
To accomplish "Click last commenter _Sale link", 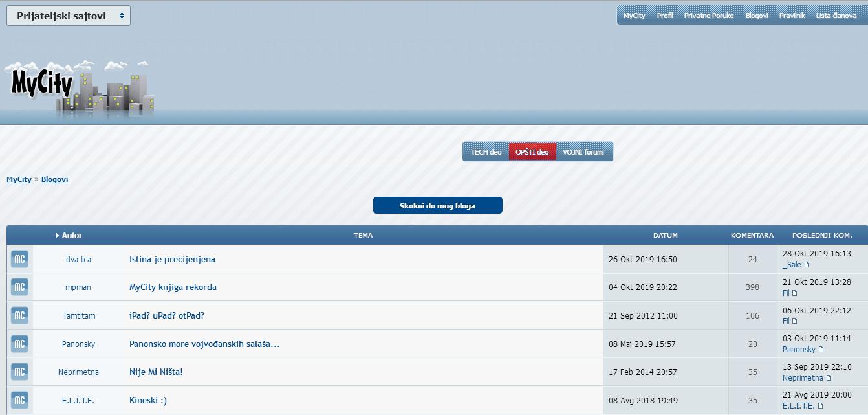I will [792, 264].
